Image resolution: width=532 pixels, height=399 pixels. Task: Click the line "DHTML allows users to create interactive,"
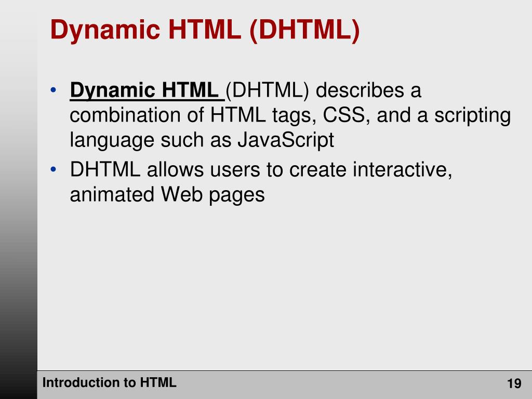tap(261, 169)
